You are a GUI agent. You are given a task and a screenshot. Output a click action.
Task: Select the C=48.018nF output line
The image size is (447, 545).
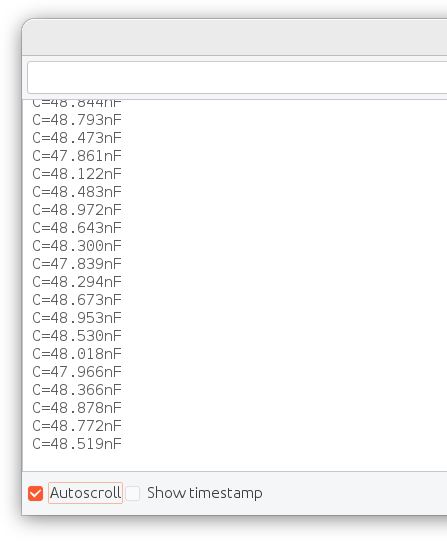click(77, 354)
